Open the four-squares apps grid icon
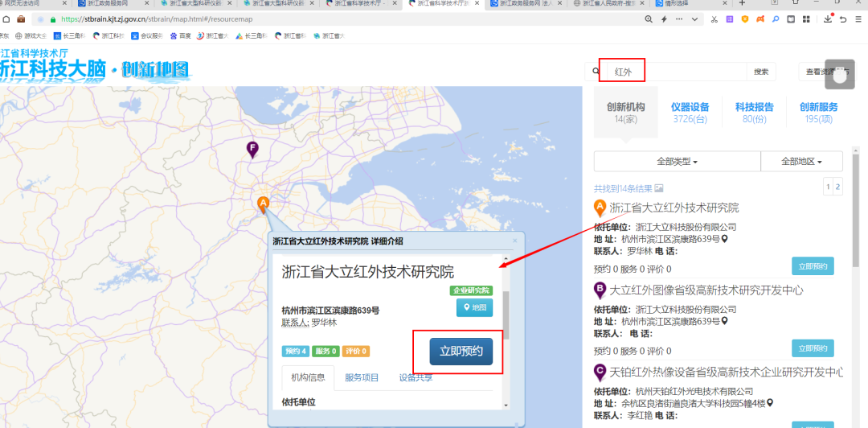The image size is (868, 428). pos(807,19)
